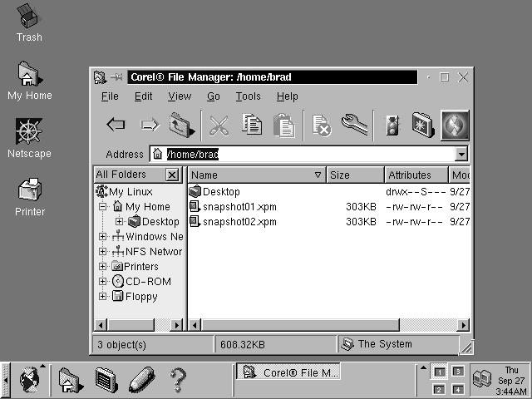
Task: Expand the Desktop tree node
Action: click(x=119, y=222)
